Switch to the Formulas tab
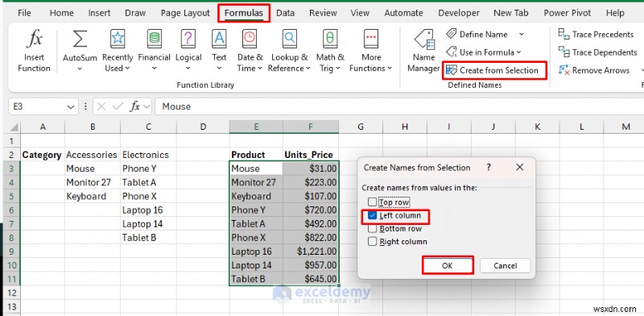This screenshot has height=316, width=644. [x=244, y=13]
